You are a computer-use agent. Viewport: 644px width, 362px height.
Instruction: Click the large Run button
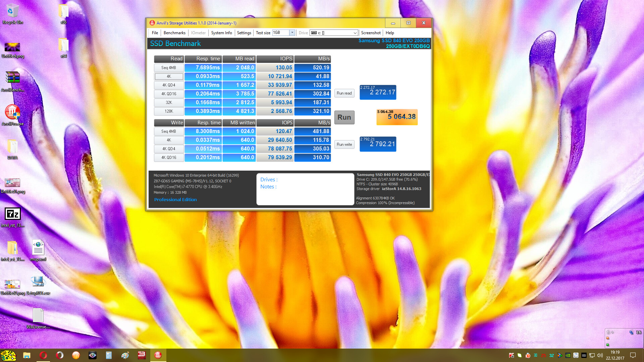344,117
